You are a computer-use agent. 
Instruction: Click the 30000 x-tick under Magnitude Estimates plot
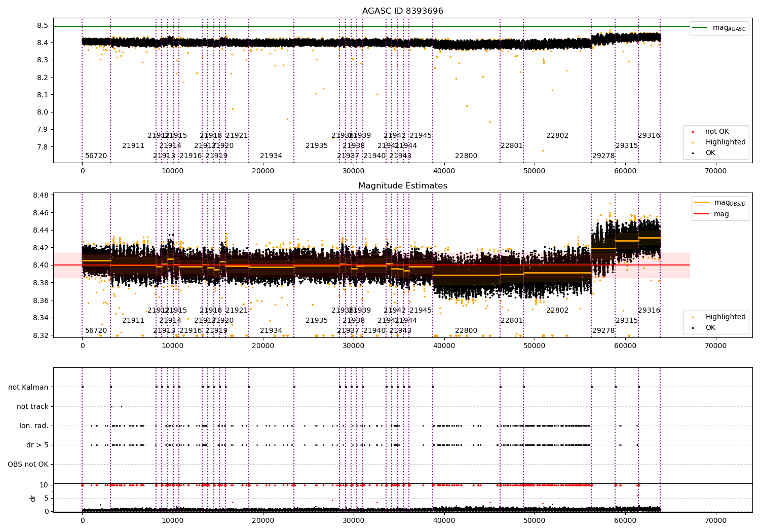click(354, 346)
